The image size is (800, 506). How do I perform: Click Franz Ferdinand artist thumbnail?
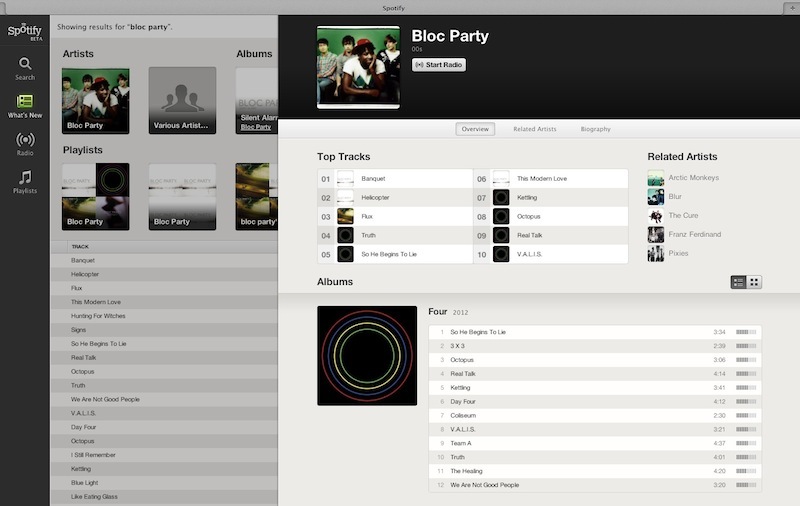tap(656, 235)
